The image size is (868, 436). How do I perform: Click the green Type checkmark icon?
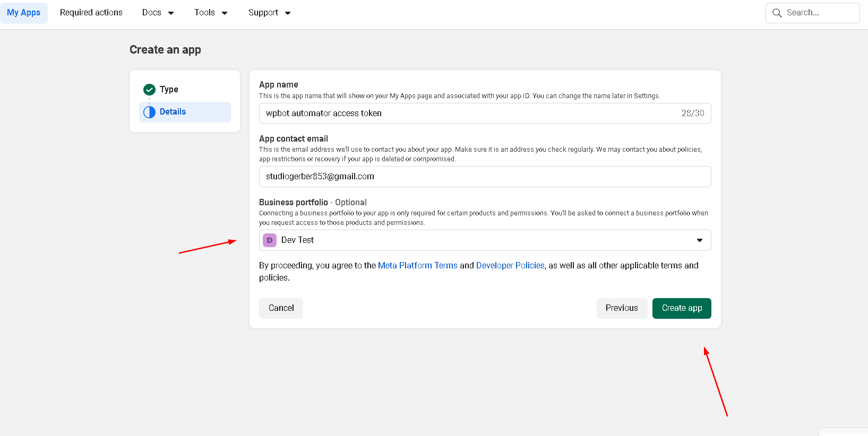click(x=150, y=90)
